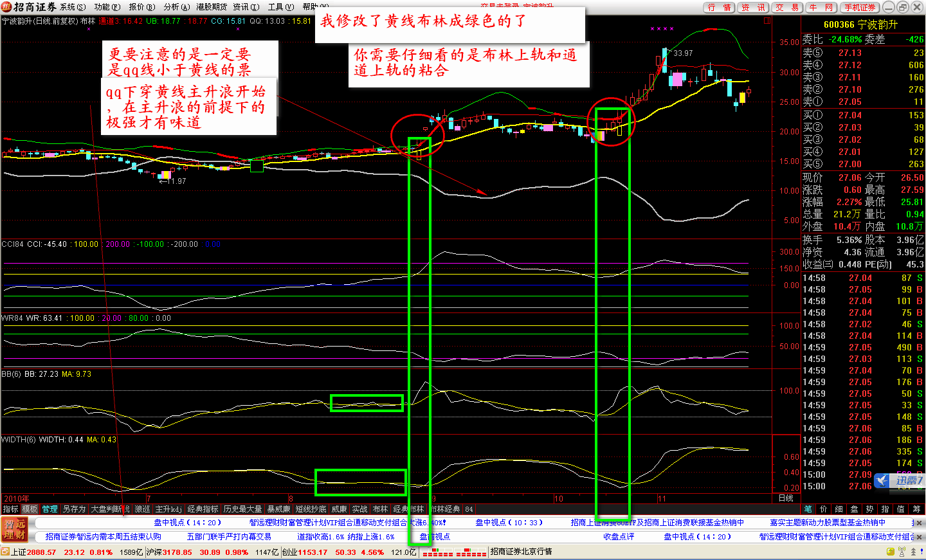Image resolution: width=926 pixels, height=560 pixels.
Task: Open news link 五部门联手严打内幕交易
Action: click(x=229, y=536)
